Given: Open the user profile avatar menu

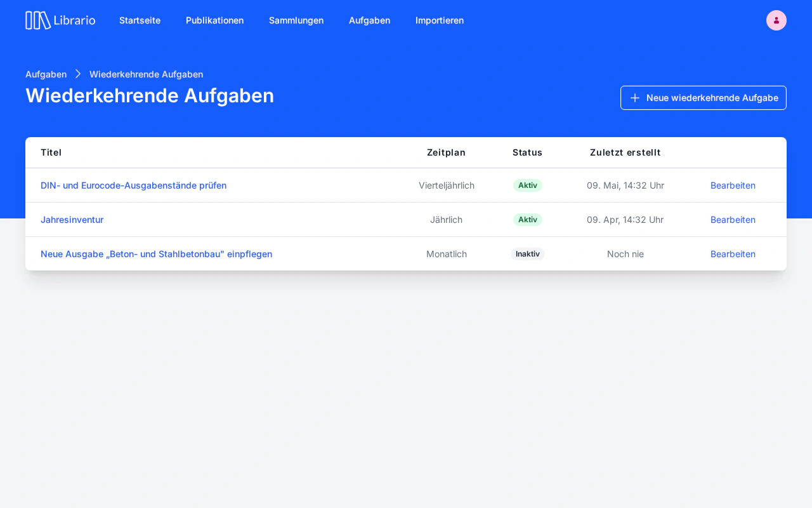Looking at the screenshot, I should [776, 20].
